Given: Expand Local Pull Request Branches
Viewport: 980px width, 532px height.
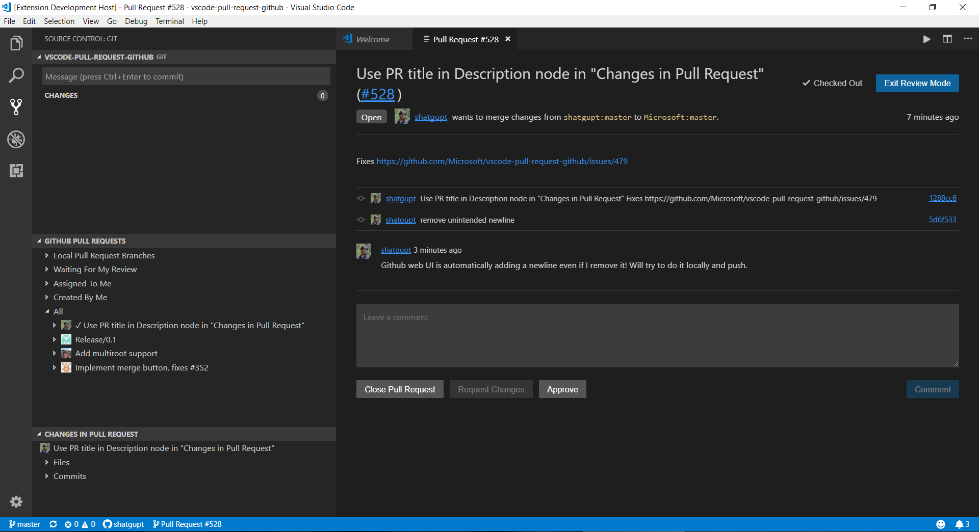Looking at the screenshot, I should point(47,255).
